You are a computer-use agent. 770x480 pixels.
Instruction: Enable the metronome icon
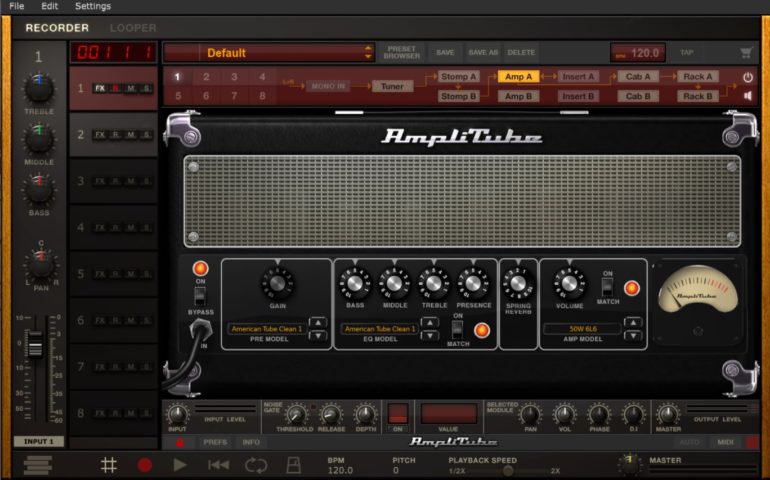295,465
